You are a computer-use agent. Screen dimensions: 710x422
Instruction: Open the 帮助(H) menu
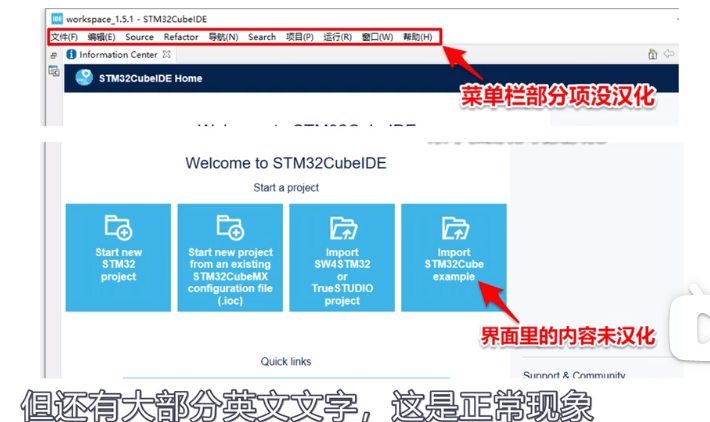click(417, 37)
